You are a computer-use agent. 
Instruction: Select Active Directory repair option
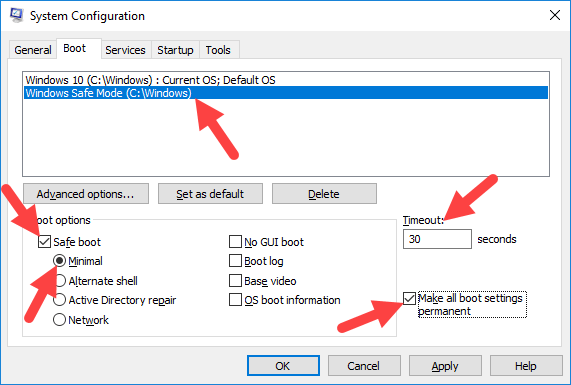tap(59, 300)
